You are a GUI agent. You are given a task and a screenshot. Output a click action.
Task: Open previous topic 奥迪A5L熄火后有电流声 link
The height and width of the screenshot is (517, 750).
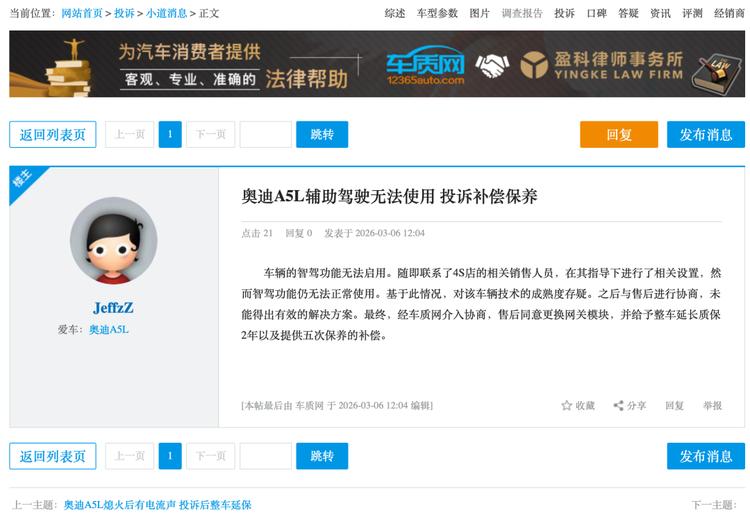click(158, 505)
